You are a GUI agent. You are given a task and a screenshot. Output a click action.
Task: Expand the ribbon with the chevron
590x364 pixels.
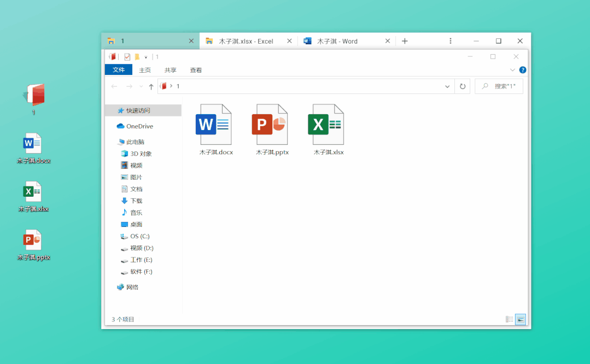click(512, 70)
